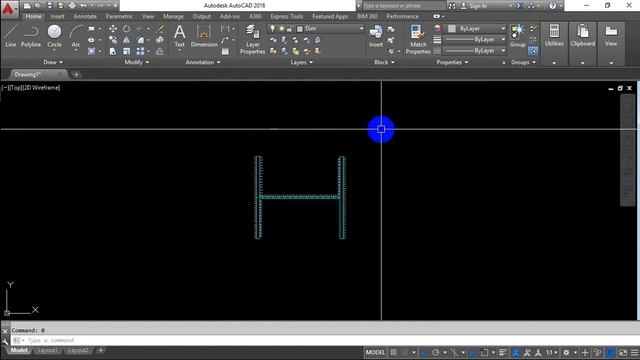Click the status bar Customization menu button
Screen dimensions: 640x360
(x=635, y=352)
